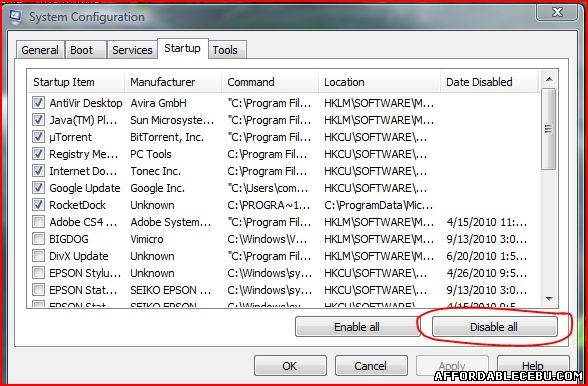Check the DivX Update checkbox
Image resolution: width=588 pixels, height=386 pixels.
click(38, 256)
